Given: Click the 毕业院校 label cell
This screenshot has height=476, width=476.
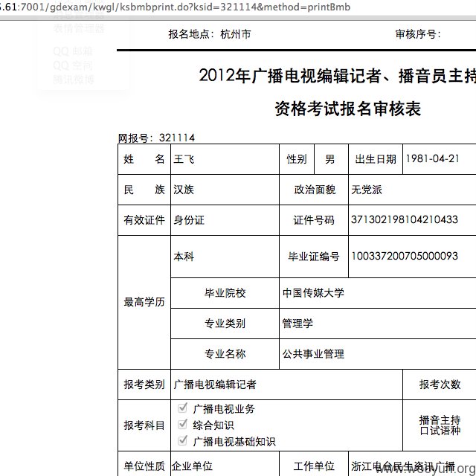Looking at the screenshot, I should pos(225,293).
